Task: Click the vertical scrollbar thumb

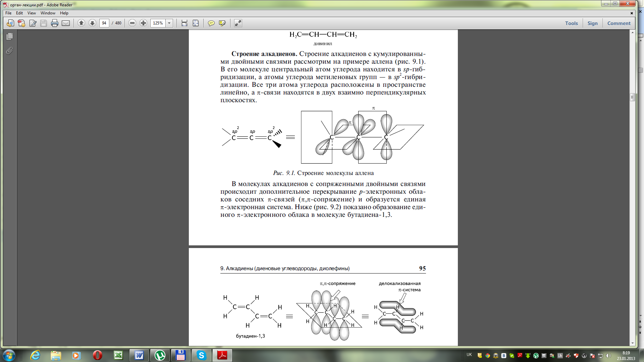Action: coord(632,97)
